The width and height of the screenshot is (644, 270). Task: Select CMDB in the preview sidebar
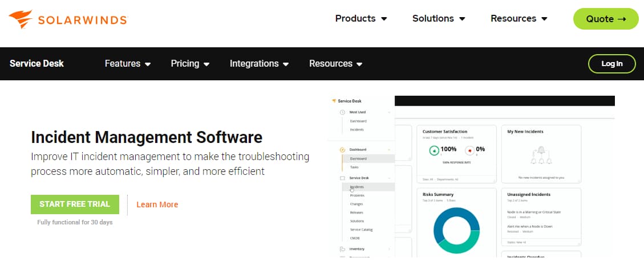(x=355, y=238)
